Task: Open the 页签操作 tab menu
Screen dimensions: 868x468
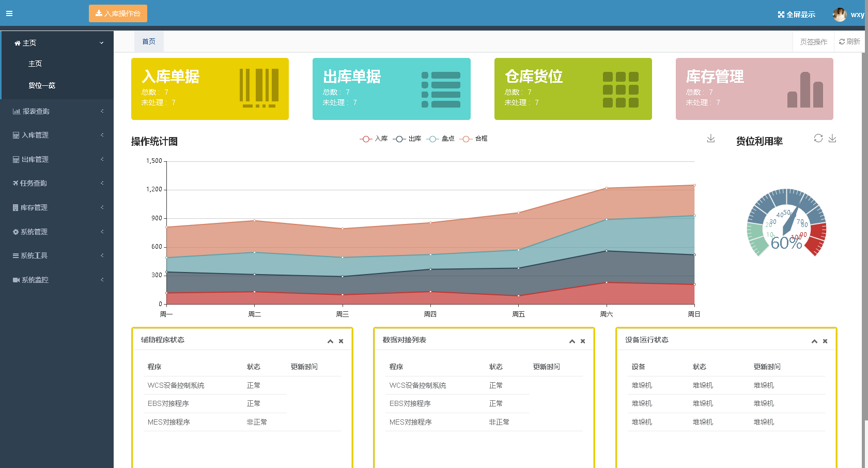Action: point(813,42)
